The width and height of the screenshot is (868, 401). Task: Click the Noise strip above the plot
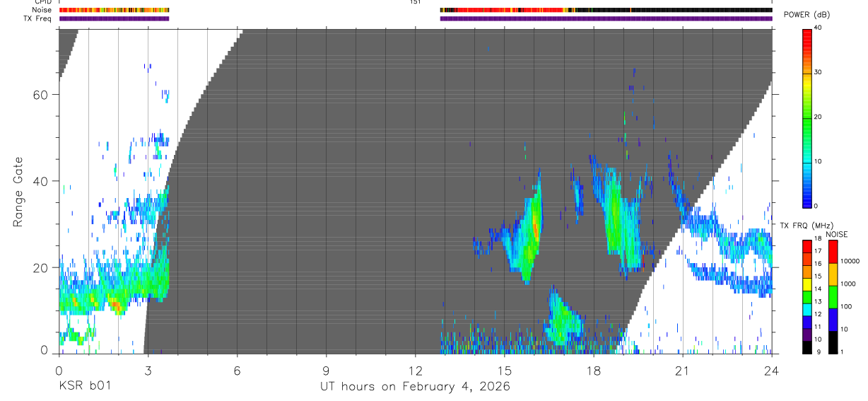[416, 10]
